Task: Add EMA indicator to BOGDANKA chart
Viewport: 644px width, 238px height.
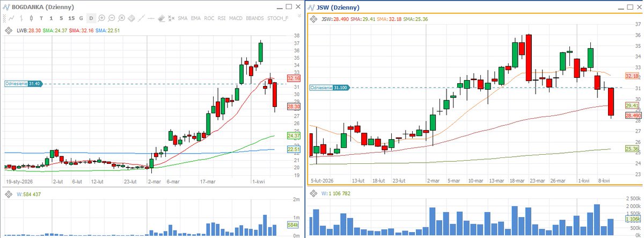Action: coord(196,18)
